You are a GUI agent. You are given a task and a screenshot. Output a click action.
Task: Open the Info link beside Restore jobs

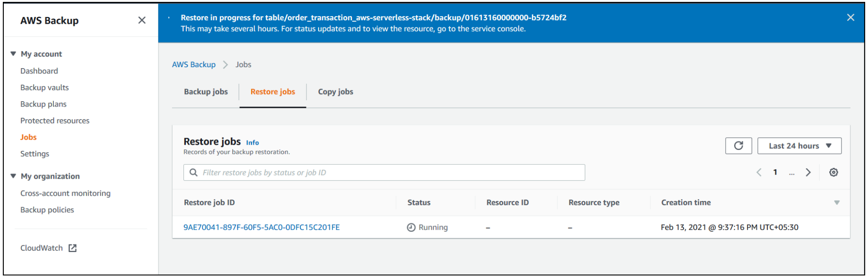pyautogui.click(x=252, y=142)
